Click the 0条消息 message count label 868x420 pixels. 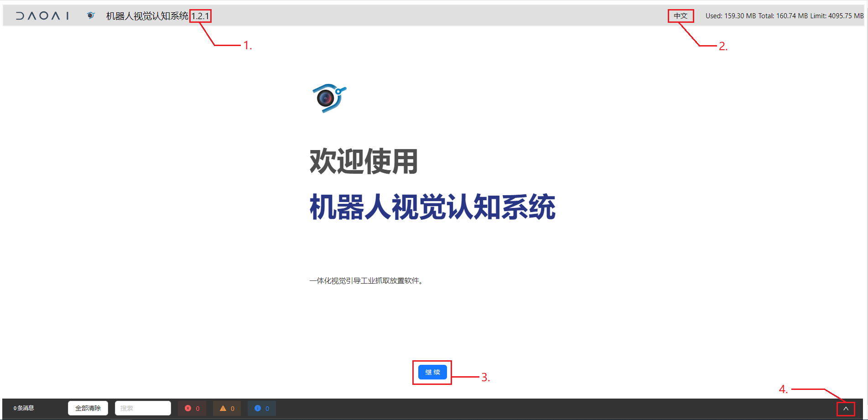pyautogui.click(x=24, y=408)
